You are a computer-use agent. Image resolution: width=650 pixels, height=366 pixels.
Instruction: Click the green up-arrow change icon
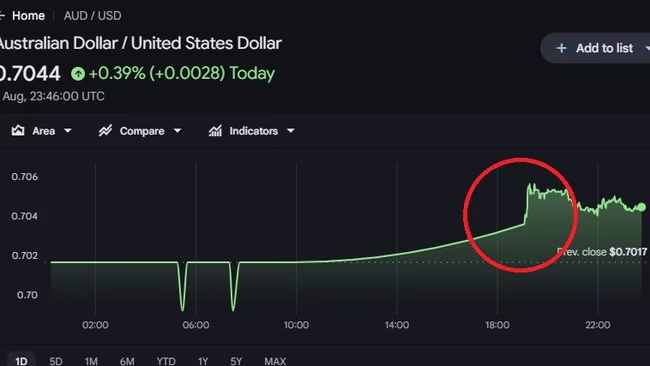click(x=78, y=74)
